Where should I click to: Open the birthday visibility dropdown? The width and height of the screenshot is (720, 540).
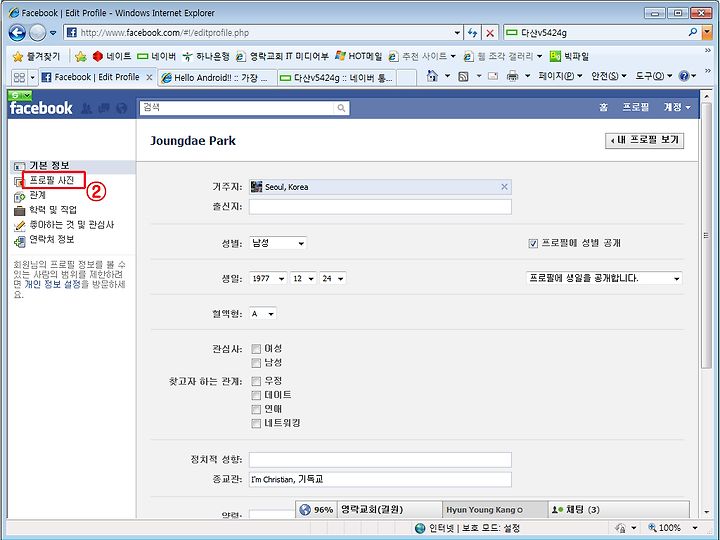click(x=604, y=278)
